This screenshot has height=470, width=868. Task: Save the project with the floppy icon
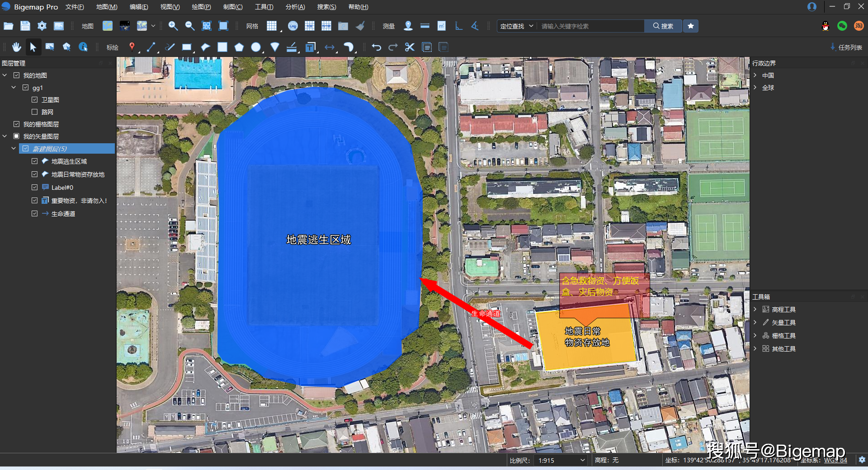25,26
